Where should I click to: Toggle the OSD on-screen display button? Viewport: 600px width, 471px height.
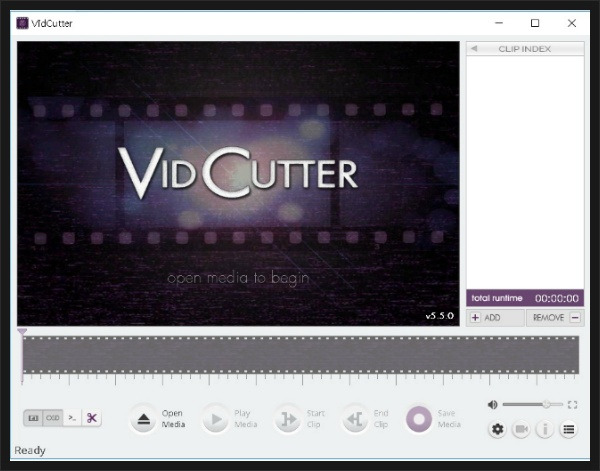53,418
